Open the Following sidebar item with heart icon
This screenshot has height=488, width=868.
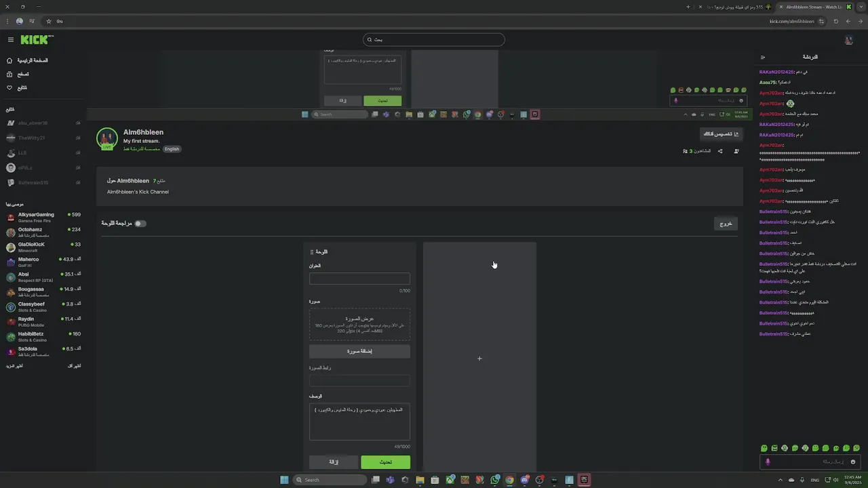pos(18,87)
